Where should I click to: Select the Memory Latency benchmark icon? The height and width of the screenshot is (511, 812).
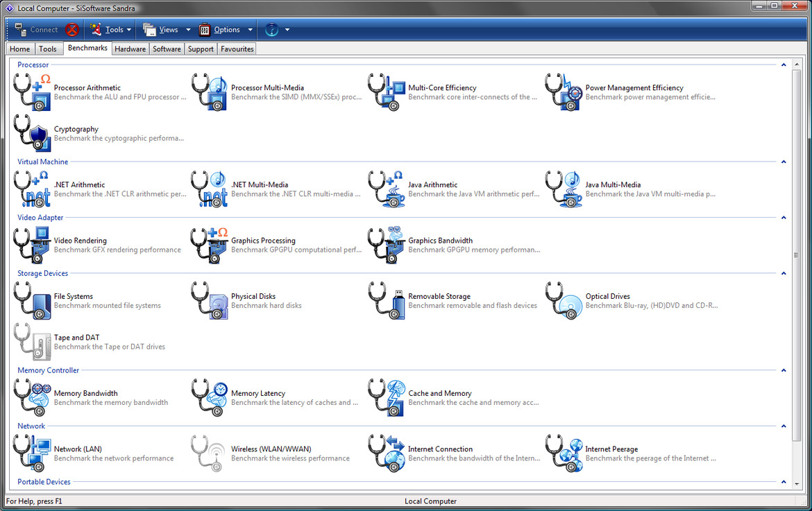pyautogui.click(x=210, y=398)
